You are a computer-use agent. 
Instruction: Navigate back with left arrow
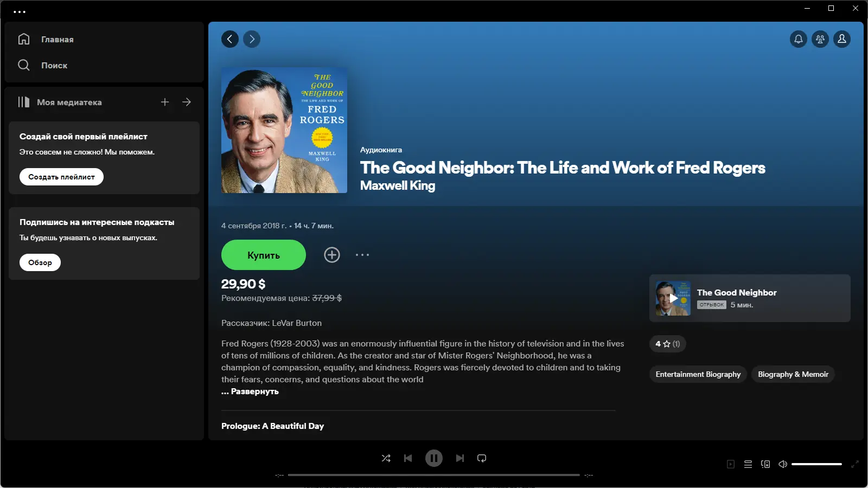click(x=230, y=39)
